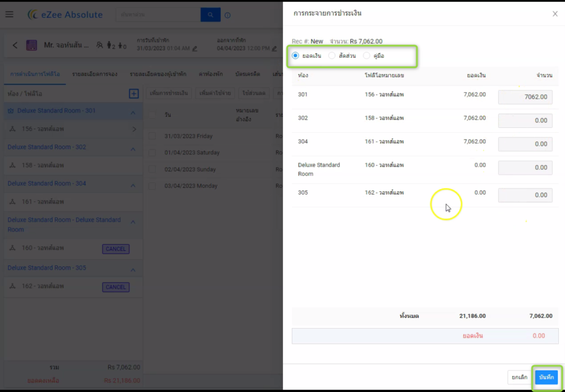Click the amount field for room 304
This screenshot has height=392, width=565.
coord(525,144)
